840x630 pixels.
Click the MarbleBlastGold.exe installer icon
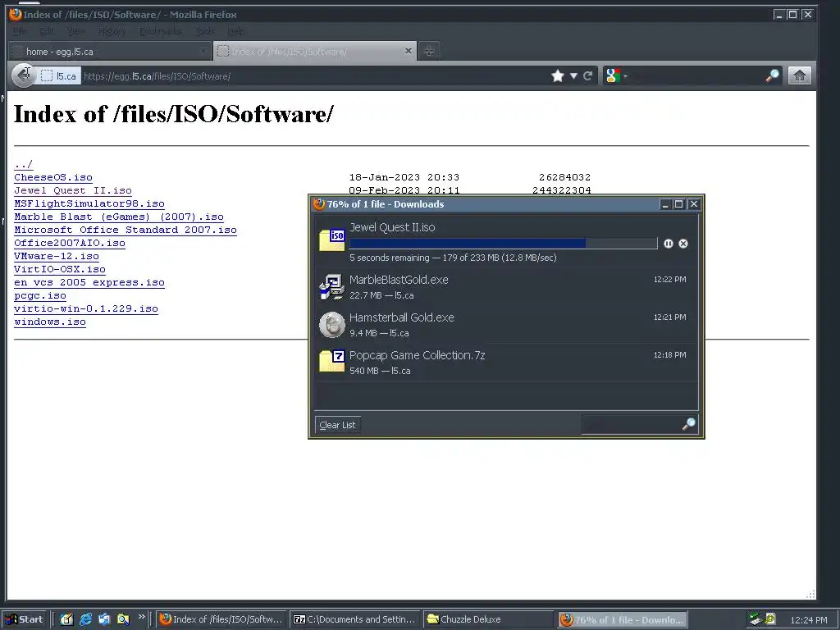[331, 286]
